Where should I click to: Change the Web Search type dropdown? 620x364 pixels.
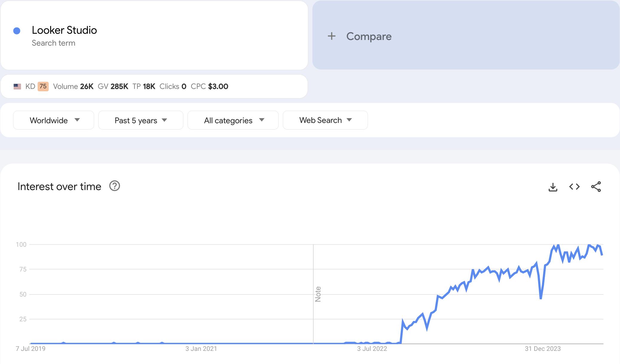coord(325,120)
